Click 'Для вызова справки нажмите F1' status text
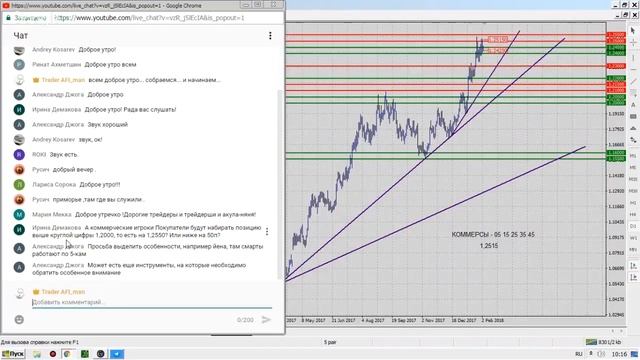The image size is (640, 360). [x=40, y=342]
